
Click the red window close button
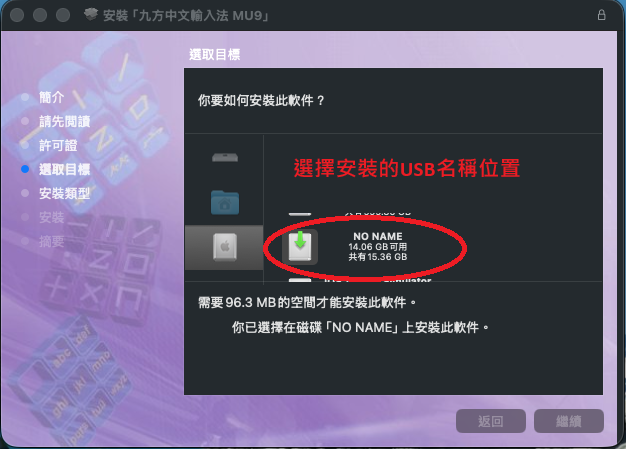coord(17,15)
